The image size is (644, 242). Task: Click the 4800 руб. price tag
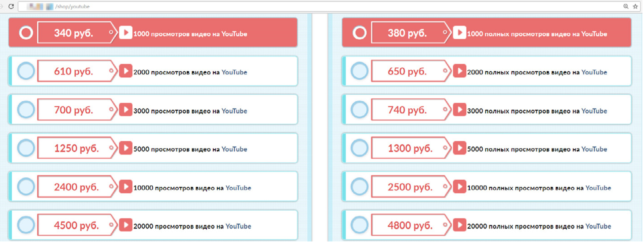411,225
